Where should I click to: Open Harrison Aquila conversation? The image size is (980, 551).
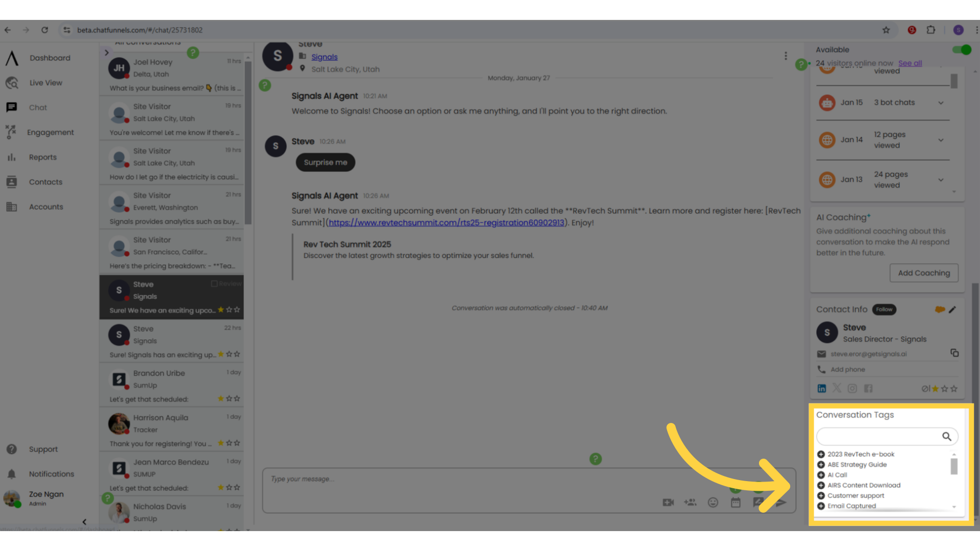171,430
